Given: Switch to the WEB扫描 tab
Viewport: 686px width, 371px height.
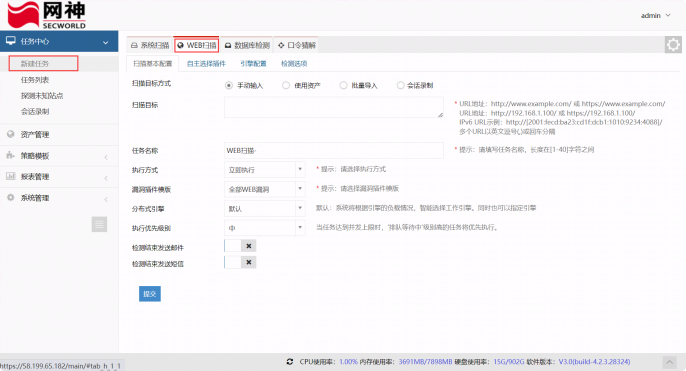Looking at the screenshot, I should coord(197,45).
